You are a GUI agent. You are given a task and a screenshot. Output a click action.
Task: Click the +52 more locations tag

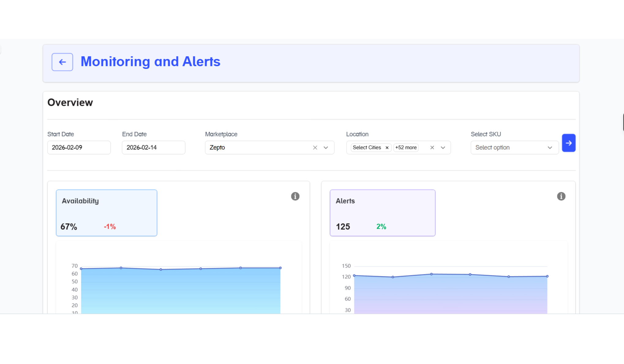click(406, 148)
